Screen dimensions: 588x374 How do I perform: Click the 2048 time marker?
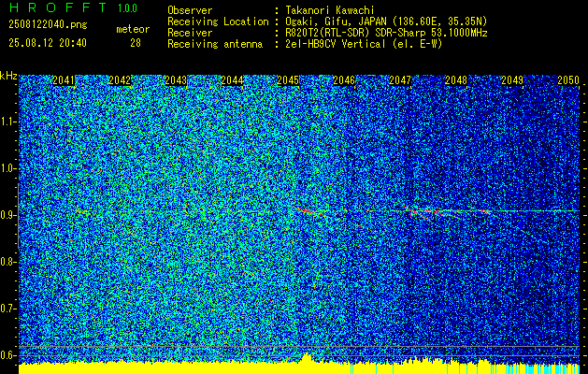coord(456,80)
